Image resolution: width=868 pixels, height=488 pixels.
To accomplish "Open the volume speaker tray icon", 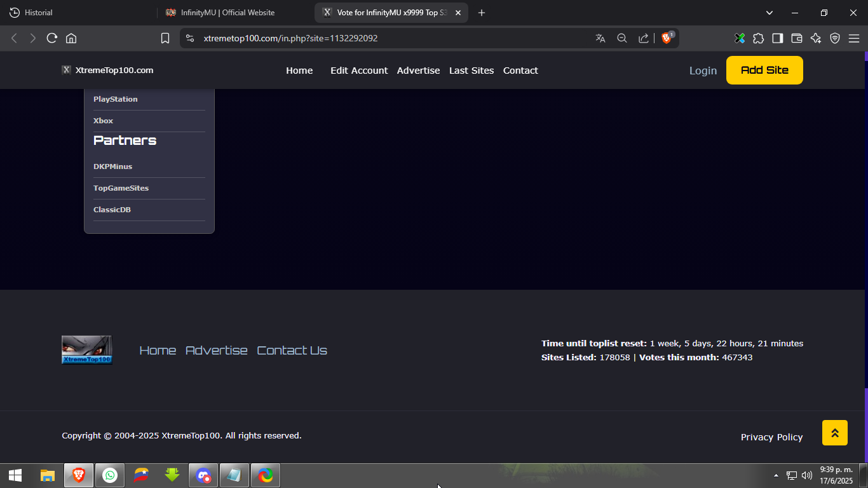I will [807, 475].
